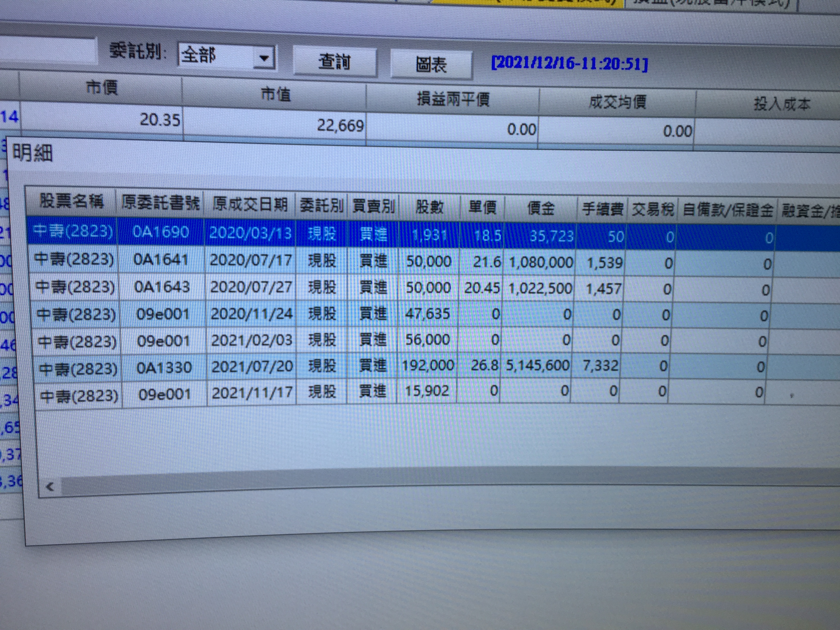
Task: Open the 委託別 dropdown arrow
Action: point(264,58)
